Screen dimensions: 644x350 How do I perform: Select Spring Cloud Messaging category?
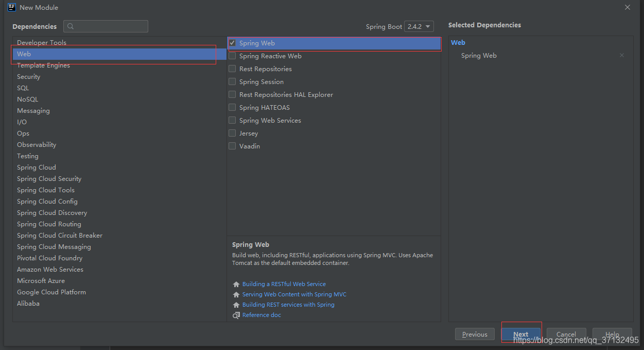coord(119,247)
